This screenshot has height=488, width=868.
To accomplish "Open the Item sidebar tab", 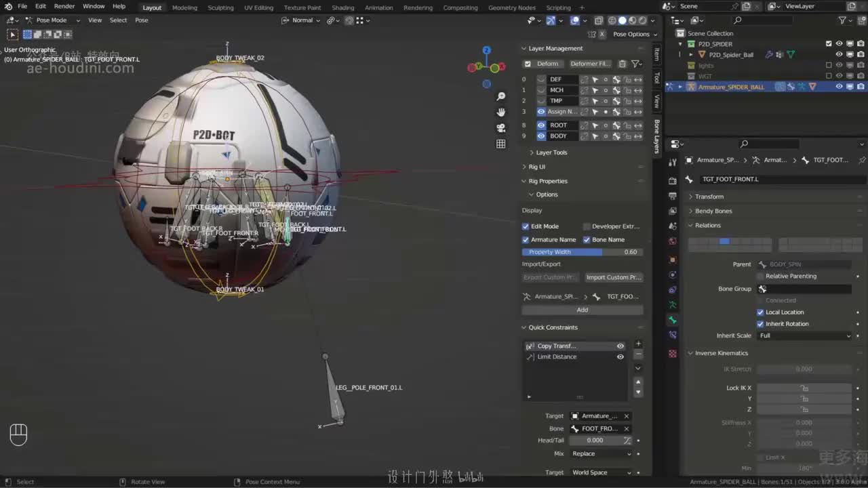I will click(656, 54).
